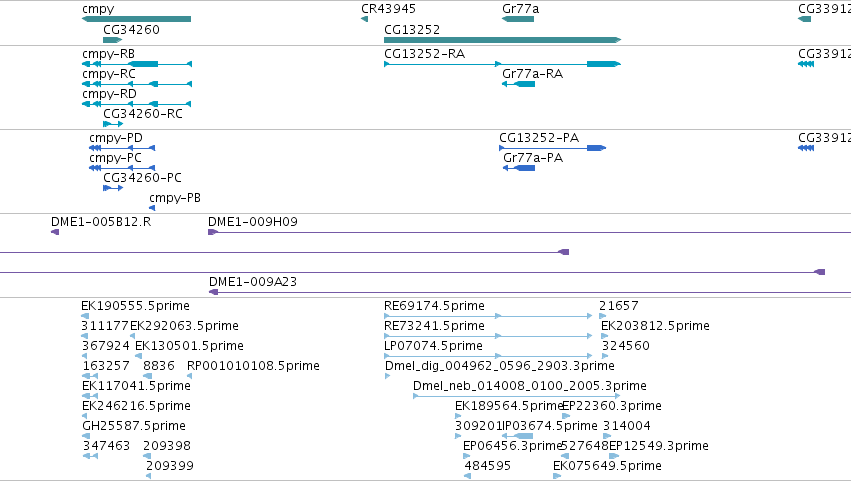Click the Gr77a-RA transcript glyph
This screenshot has width=851, height=481.
pos(518,84)
